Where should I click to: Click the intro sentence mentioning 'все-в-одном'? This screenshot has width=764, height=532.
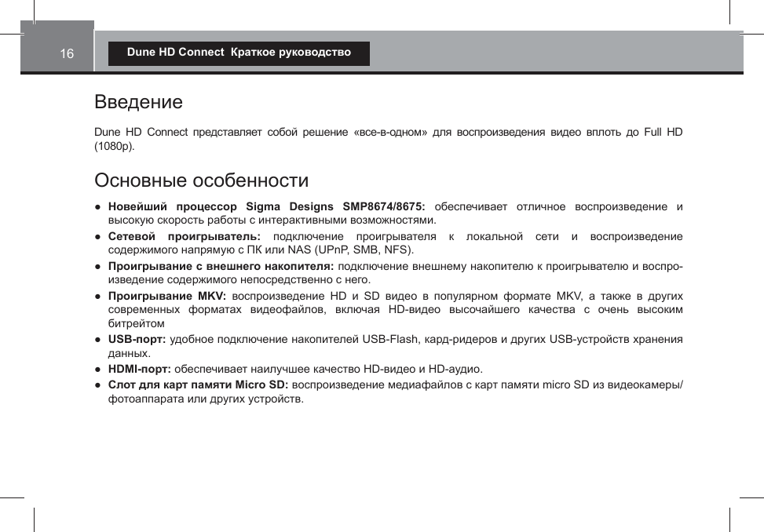(389, 139)
